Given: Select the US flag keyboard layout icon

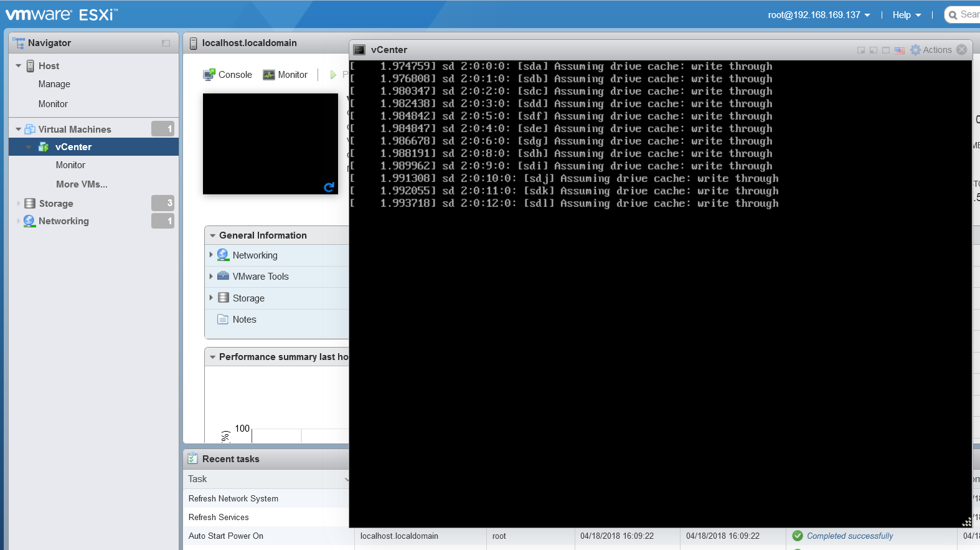Looking at the screenshot, I should [x=900, y=50].
